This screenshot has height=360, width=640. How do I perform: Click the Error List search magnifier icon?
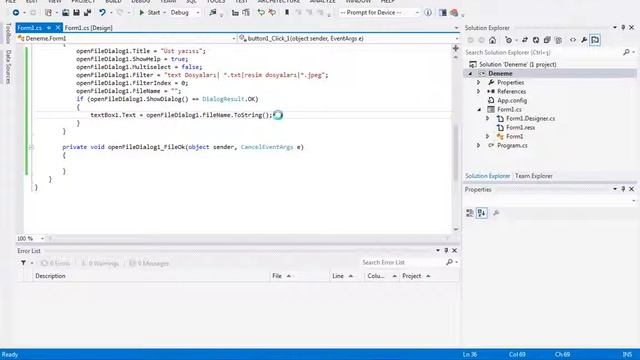449,262
